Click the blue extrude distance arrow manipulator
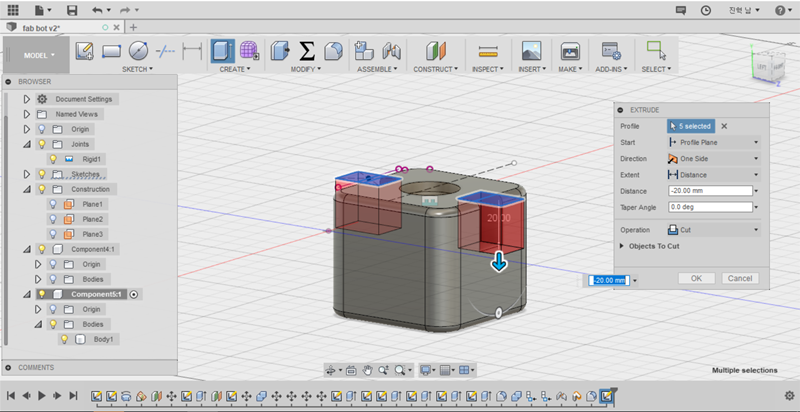800x412 pixels. (498, 262)
